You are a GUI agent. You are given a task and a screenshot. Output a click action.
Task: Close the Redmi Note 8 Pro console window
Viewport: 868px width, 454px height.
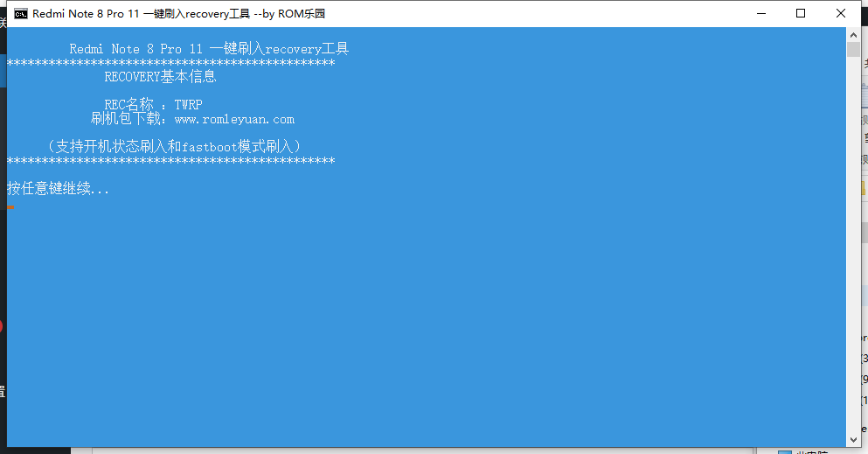(840, 13)
